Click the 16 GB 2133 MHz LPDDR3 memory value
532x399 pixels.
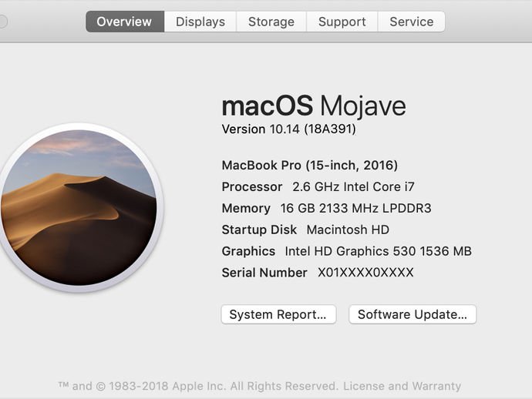point(355,208)
